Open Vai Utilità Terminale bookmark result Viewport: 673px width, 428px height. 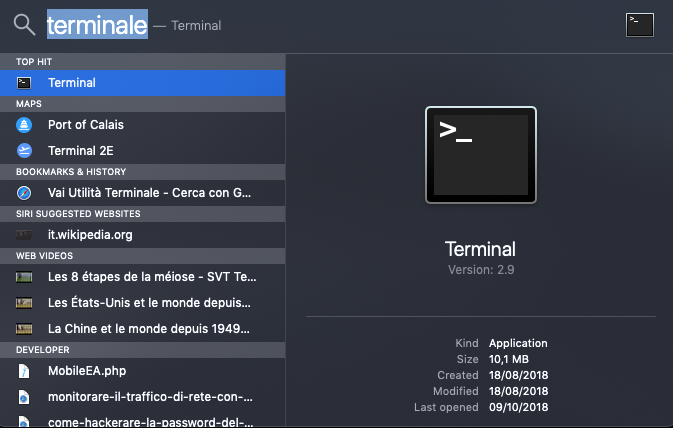(142, 193)
